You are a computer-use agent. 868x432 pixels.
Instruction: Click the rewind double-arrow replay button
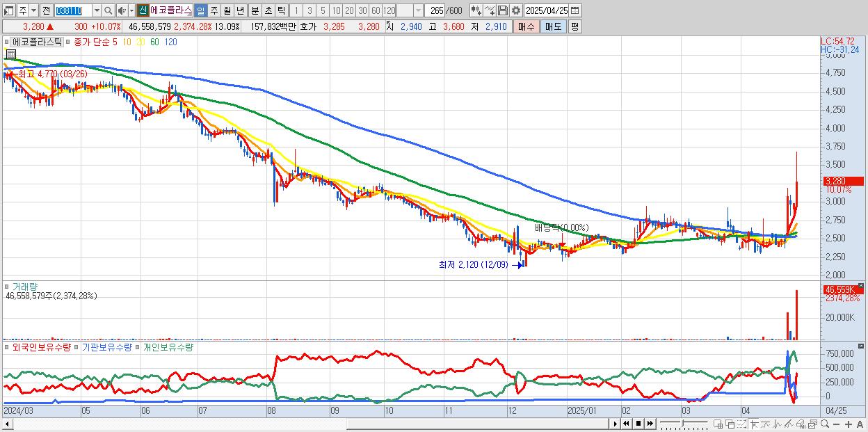(x=626, y=424)
